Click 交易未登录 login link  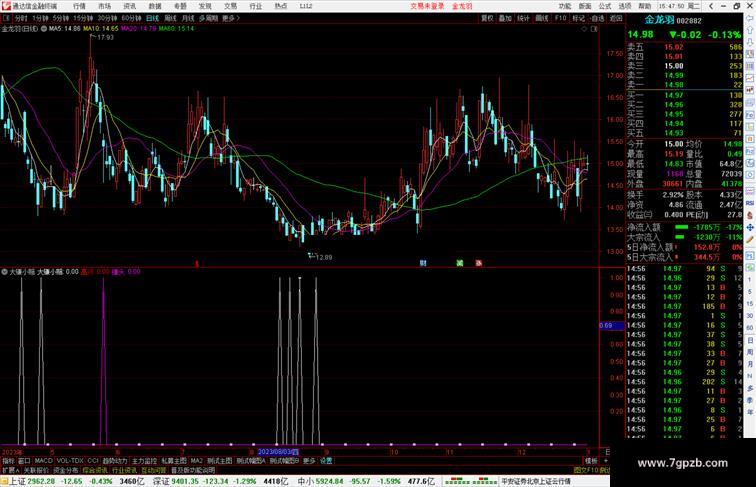pos(427,6)
